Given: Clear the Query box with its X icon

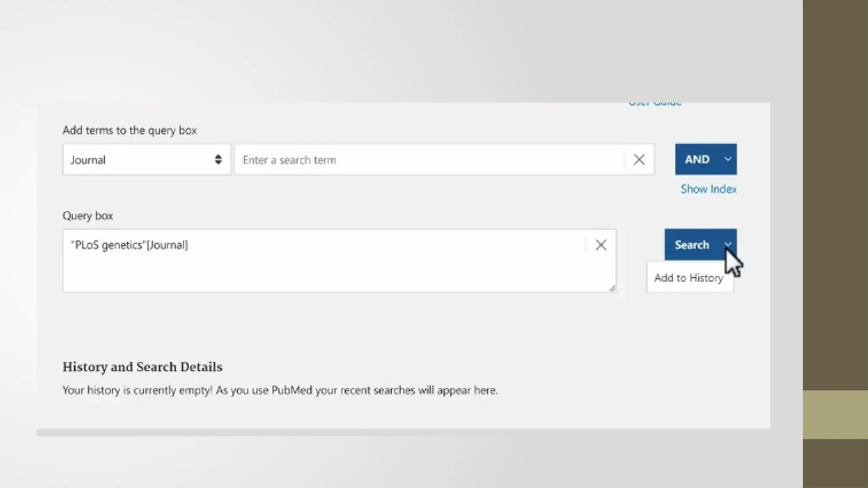Looking at the screenshot, I should 601,245.
